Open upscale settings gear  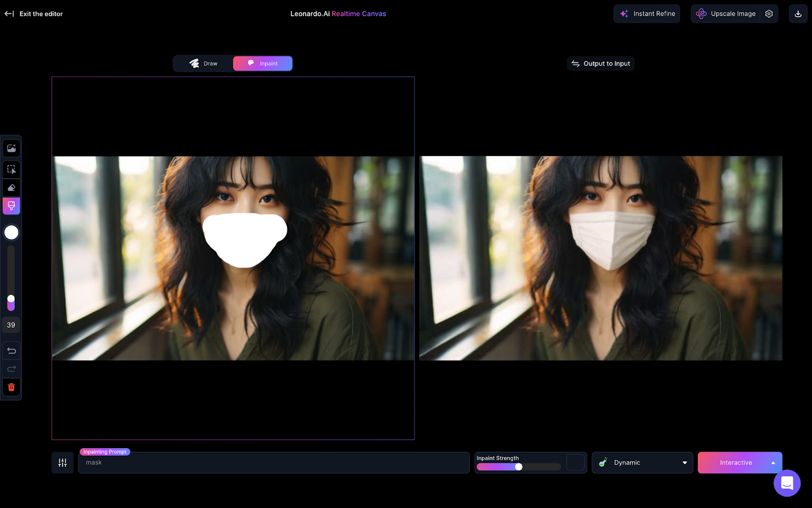pyautogui.click(x=769, y=14)
